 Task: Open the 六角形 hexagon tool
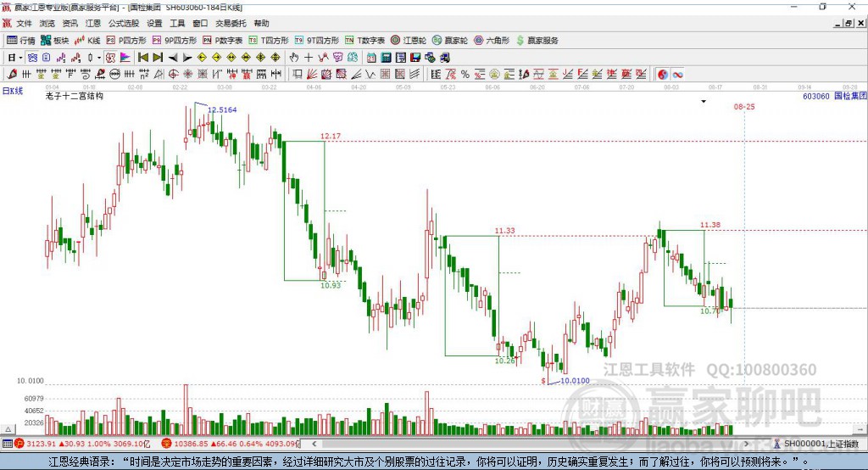click(x=492, y=41)
